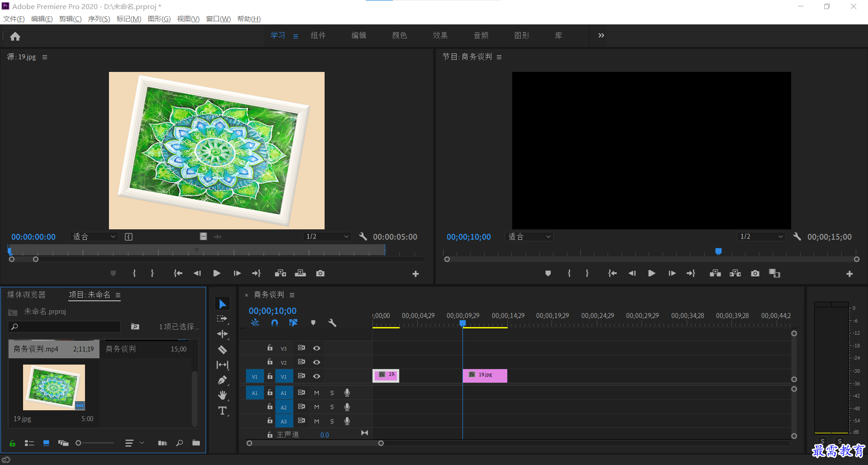Screen dimensions: 868x465
Task: Add marker in the source monitor
Action: pyautogui.click(x=113, y=273)
